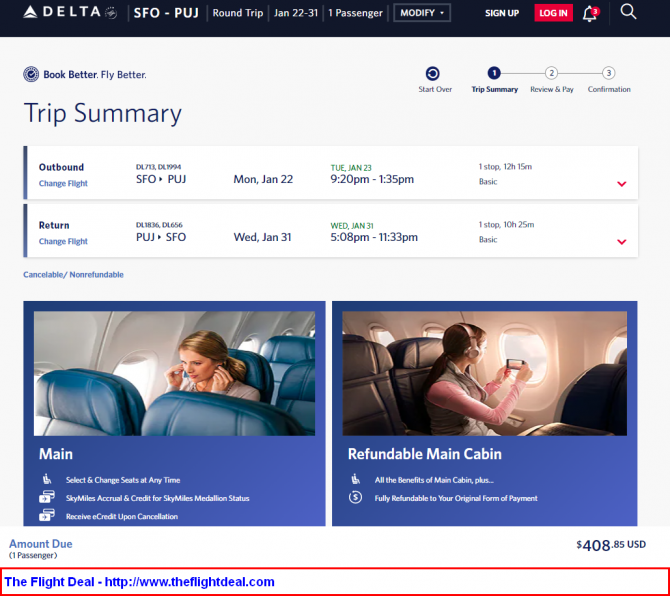This screenshot has height=596, width=670.
Task: Click the 1 Passenger header text
Action: 355,13
